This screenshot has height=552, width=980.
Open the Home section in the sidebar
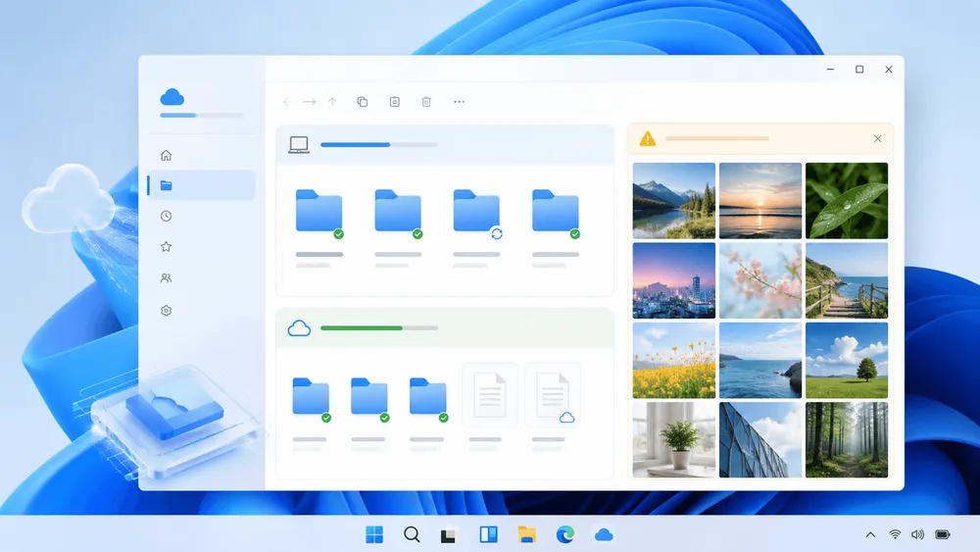click(x=166, y=155)
